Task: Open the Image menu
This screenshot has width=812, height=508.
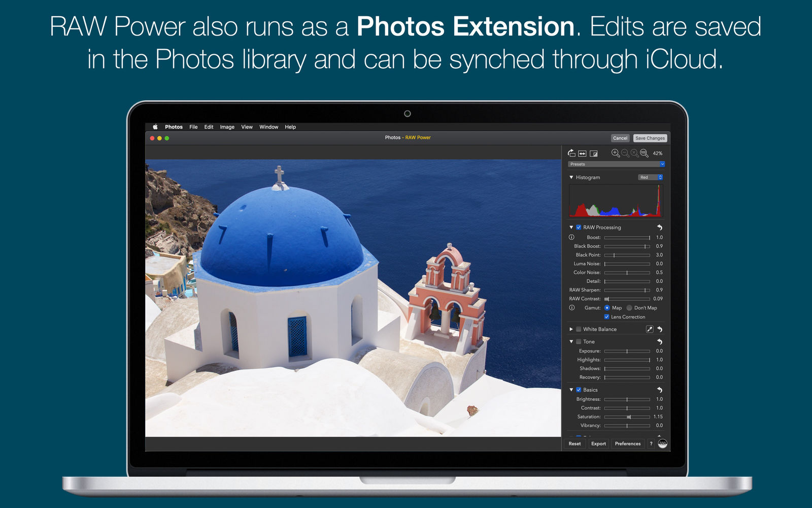Action: click(x=227, y=127)
